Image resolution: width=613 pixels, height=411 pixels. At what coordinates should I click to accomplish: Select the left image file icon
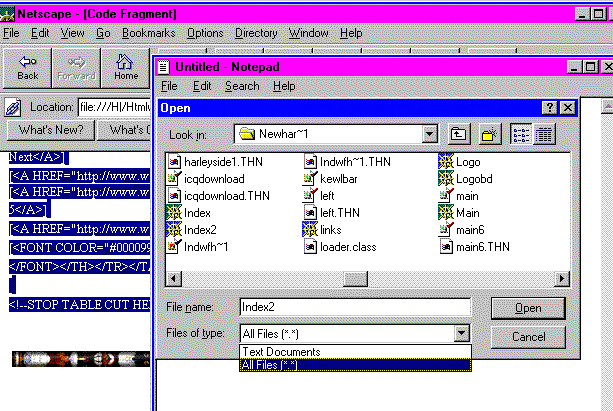[x=310, y=196]
